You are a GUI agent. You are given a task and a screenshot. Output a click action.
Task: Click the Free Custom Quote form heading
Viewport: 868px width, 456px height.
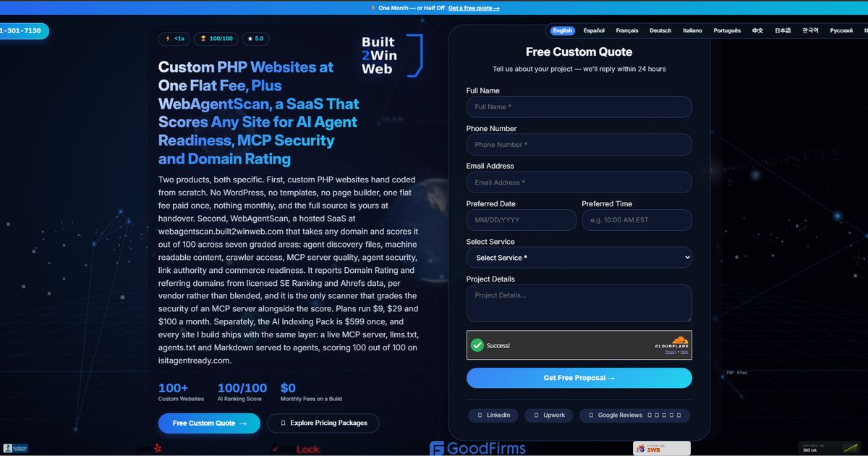[x=579, y=52]
